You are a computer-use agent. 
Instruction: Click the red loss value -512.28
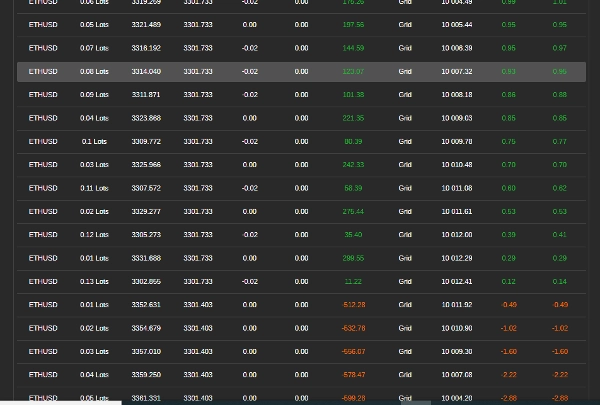[353, 304]
